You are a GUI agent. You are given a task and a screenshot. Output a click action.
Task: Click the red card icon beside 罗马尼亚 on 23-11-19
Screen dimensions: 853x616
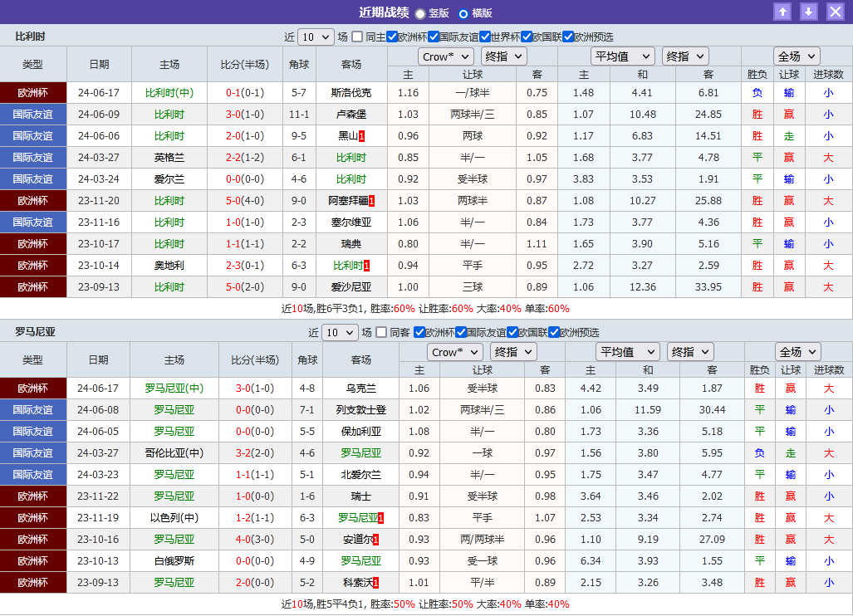coord(380,517)
